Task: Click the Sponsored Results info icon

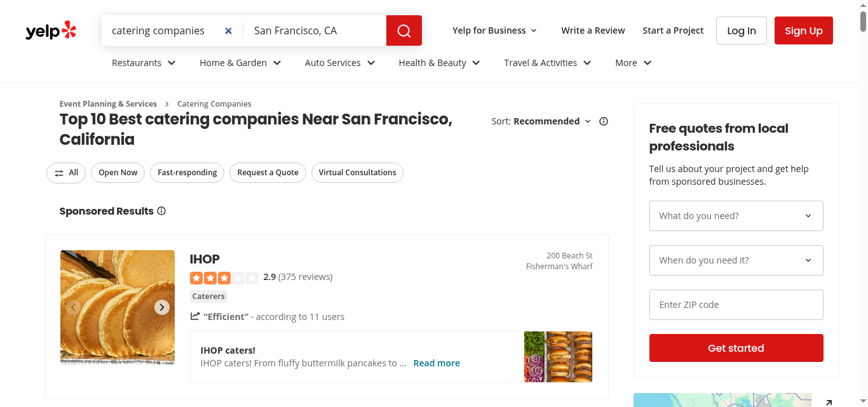Action: tap(161, 211)
